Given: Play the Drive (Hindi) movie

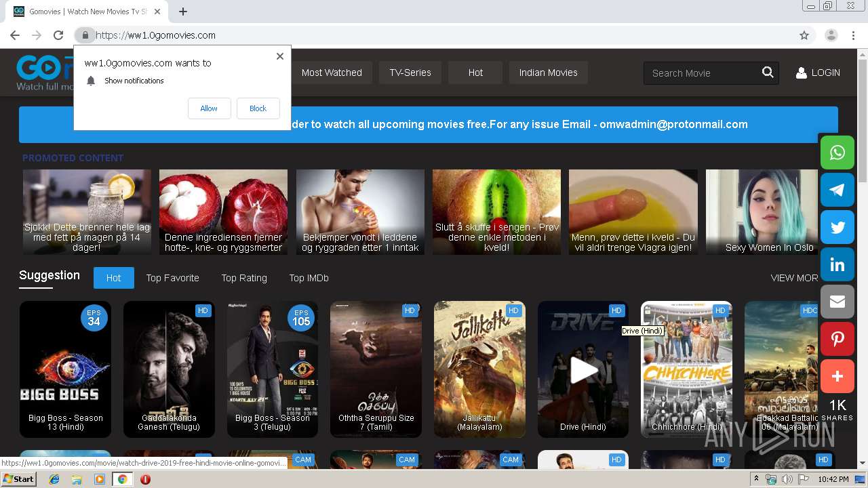Looking at the screenshot, I should click(x=583, y=370).
